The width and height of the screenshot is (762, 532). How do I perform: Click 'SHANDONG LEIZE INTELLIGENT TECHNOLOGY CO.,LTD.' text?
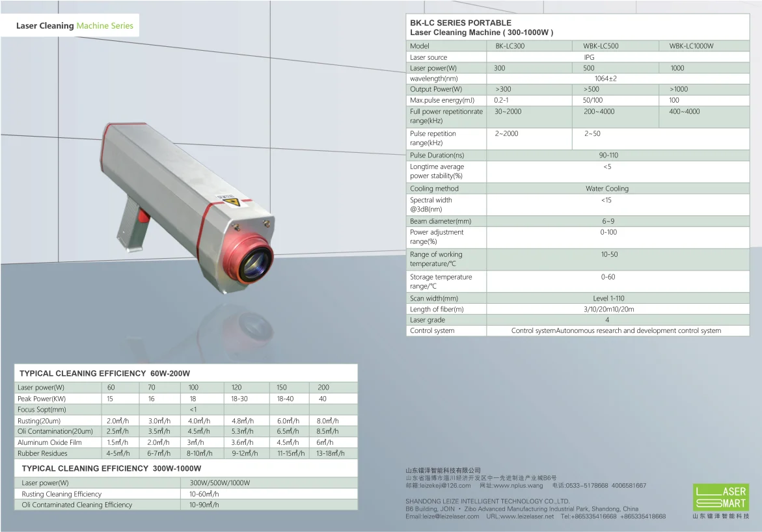coord(487,501)
